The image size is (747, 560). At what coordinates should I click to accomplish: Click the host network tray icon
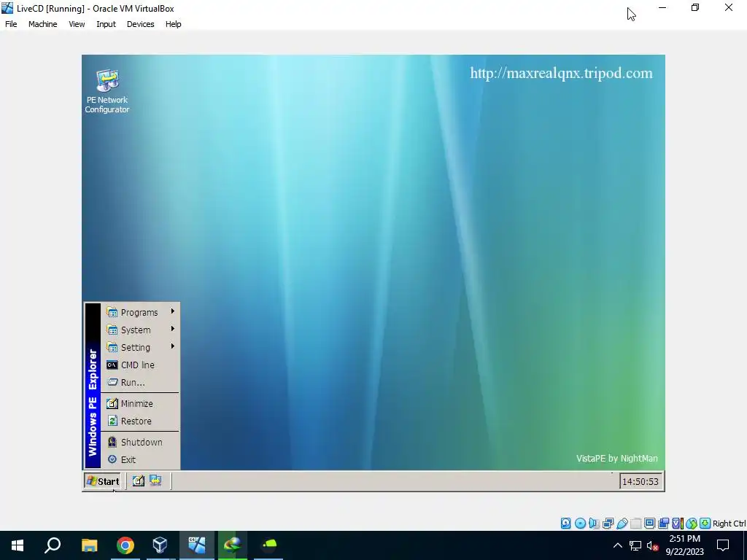[635, 545]
